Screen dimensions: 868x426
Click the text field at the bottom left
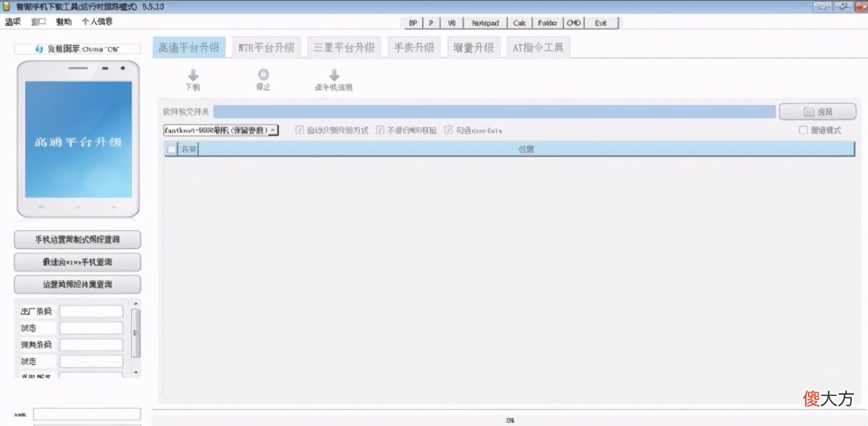pyautogui.click(x=87, y=414)
